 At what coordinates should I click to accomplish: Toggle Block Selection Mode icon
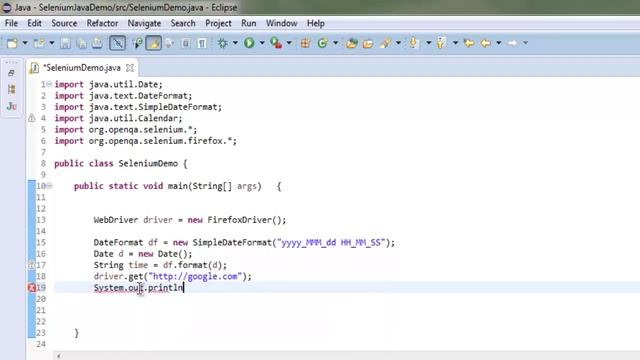185,43
